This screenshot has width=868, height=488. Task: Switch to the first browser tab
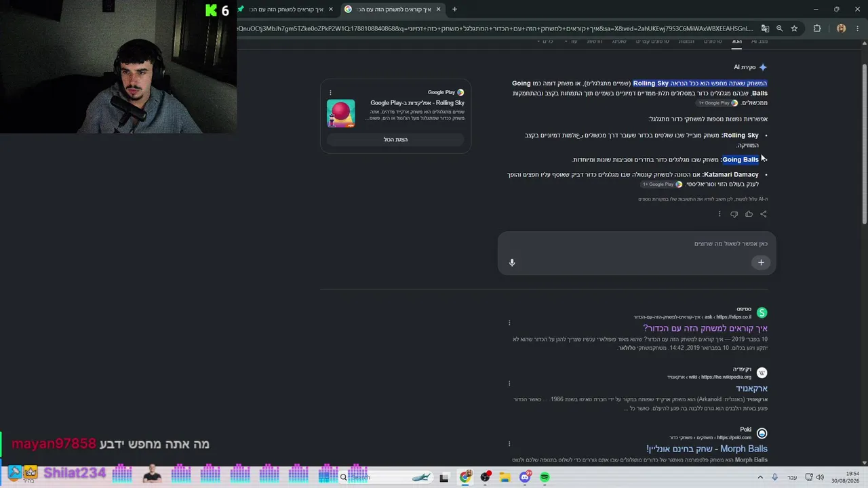pyautogui.click(x=285, y=9)
